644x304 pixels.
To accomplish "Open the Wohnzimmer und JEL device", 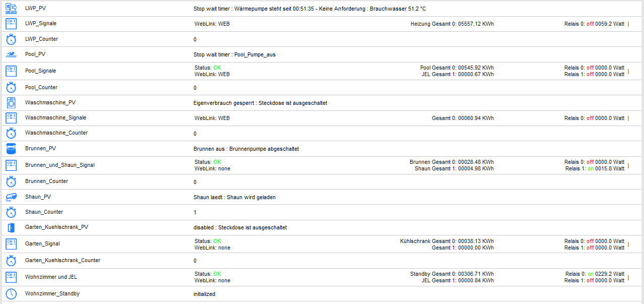I will click(51, 277).
